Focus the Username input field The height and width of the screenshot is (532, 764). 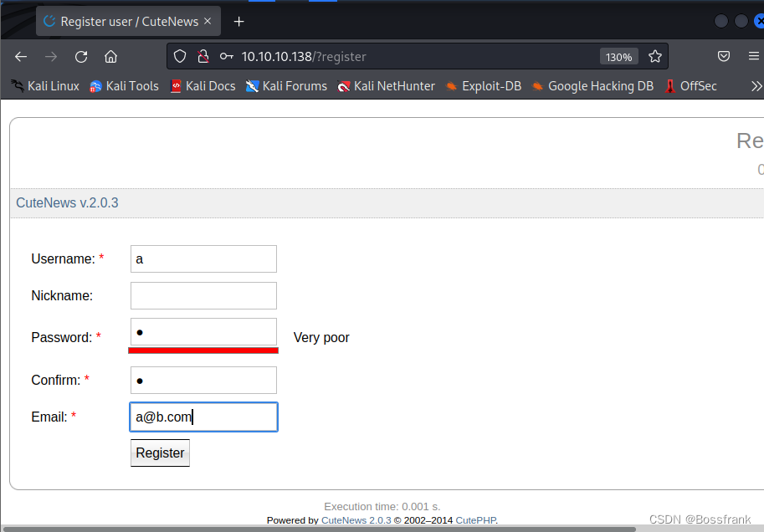203,258
